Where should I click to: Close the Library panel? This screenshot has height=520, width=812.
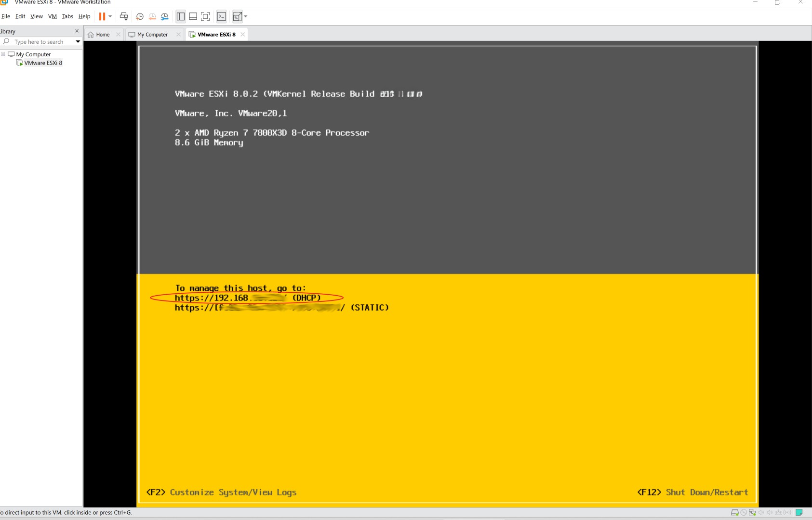pyautogui.click(x=77, y=31)
